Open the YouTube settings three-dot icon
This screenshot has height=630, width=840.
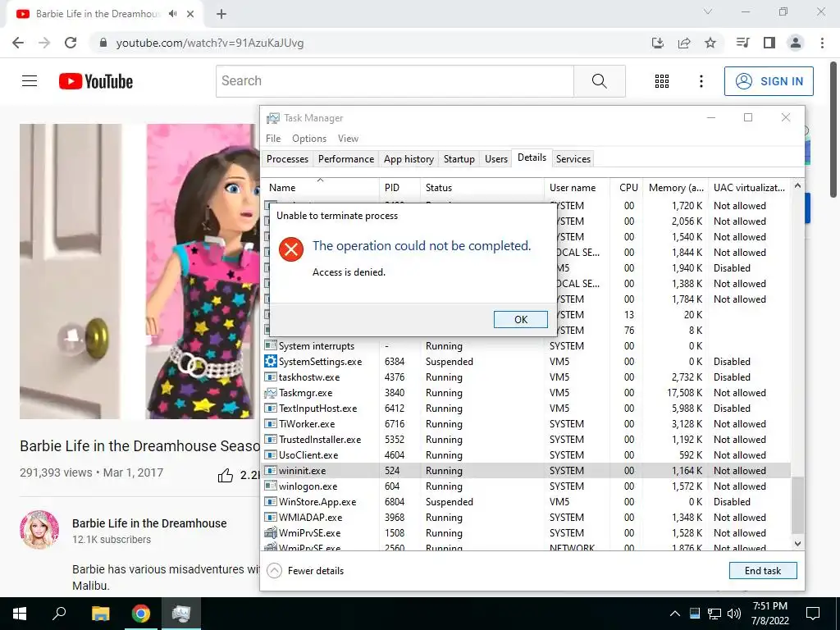tap(701, 81)
